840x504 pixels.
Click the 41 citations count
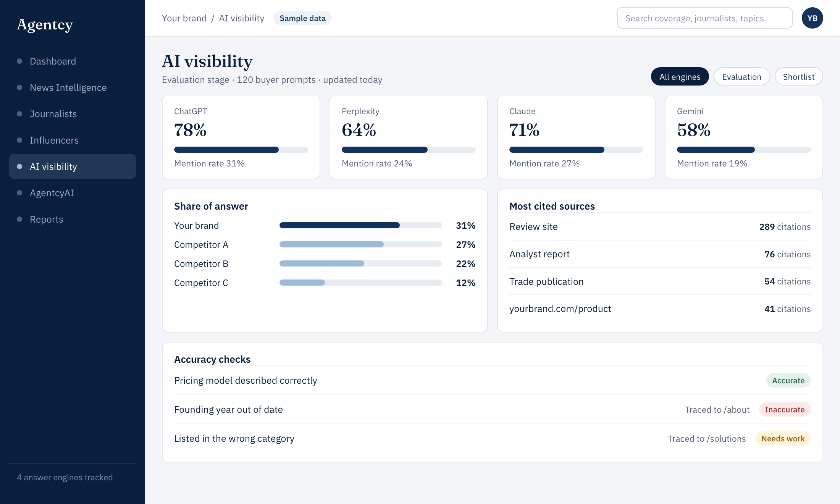click(787, 309)
